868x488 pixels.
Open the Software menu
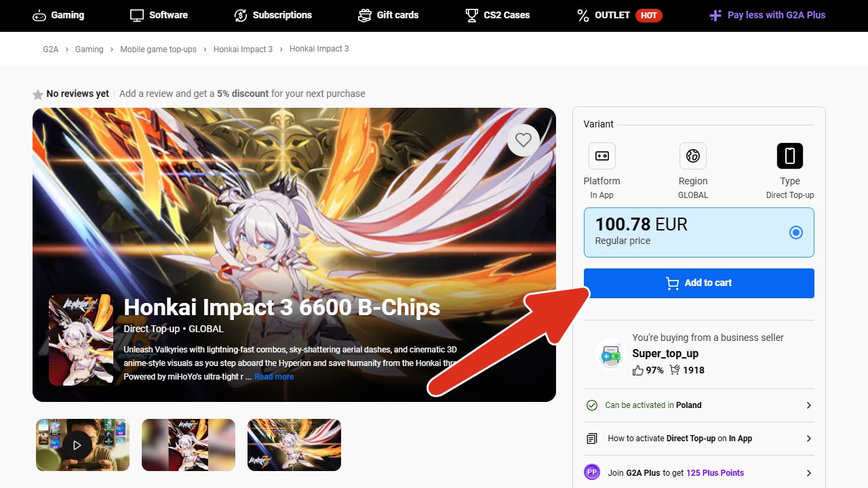(x=159, y=15)
